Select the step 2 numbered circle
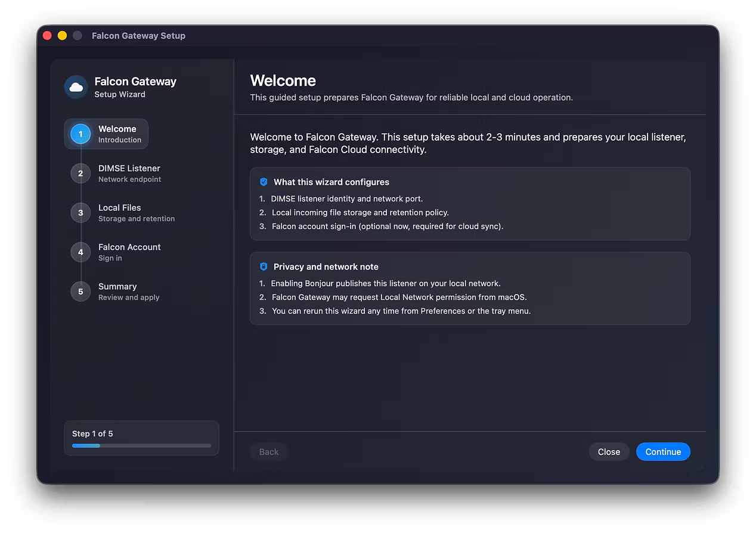 tap(80, 173)
